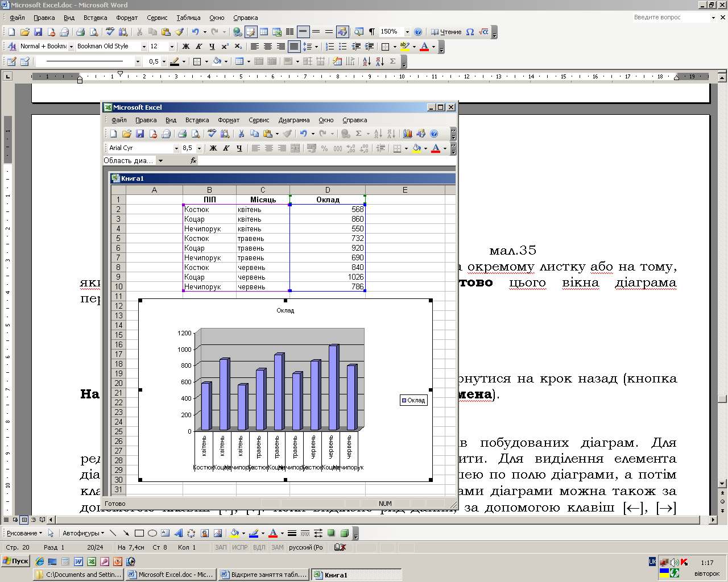Insert symbol using Omega icon
The image size is (728, 582).
[x=470, y=32]
